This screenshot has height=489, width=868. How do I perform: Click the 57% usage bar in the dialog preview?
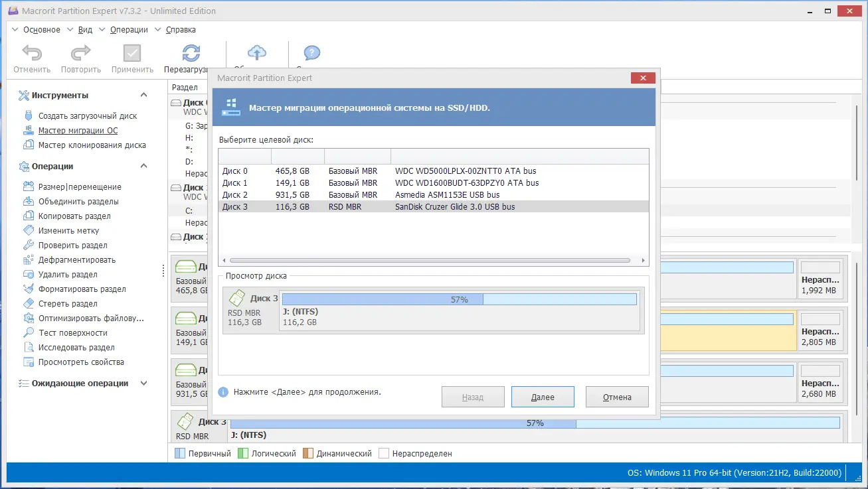460,299
